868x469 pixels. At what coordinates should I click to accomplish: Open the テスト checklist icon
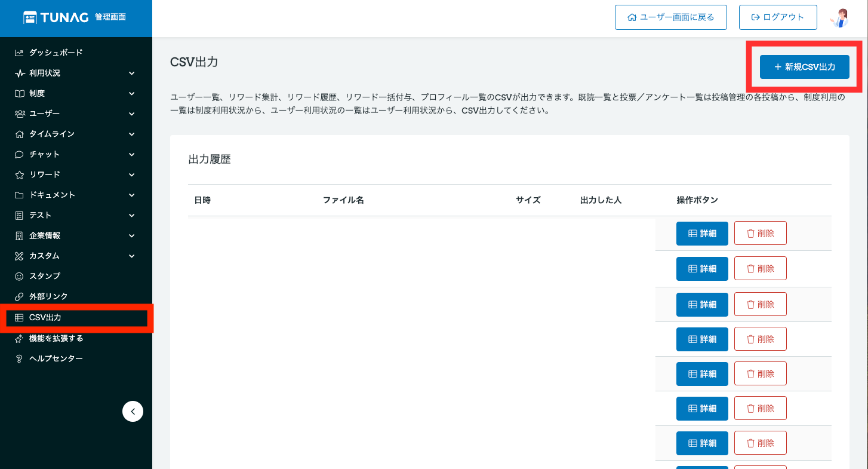(x=19, y=215)
